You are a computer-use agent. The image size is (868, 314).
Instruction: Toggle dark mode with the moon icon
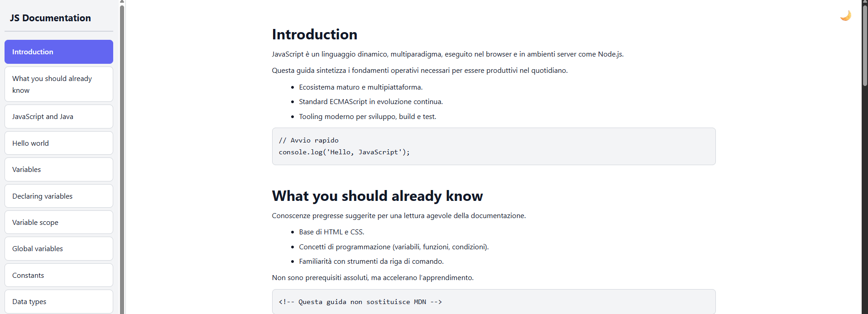pos(846,15)
